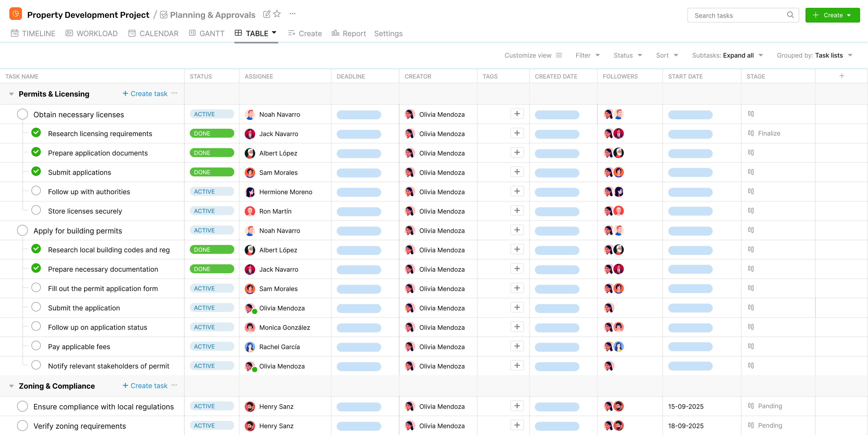Mark Follow up with authorities as complete
Image resolution: width=868 pixels, height=436 pixels.
(36, 191)
